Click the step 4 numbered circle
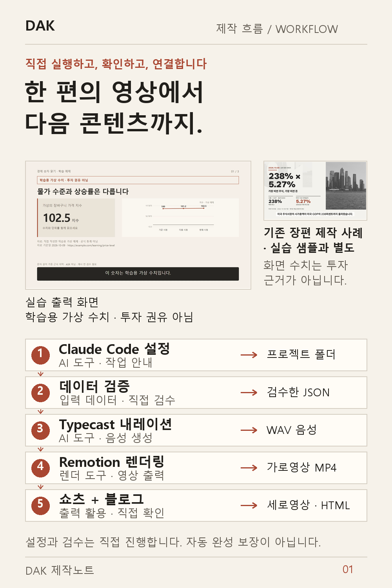The width and height of the screenshot is (392, 588). (x=40, y=468)
